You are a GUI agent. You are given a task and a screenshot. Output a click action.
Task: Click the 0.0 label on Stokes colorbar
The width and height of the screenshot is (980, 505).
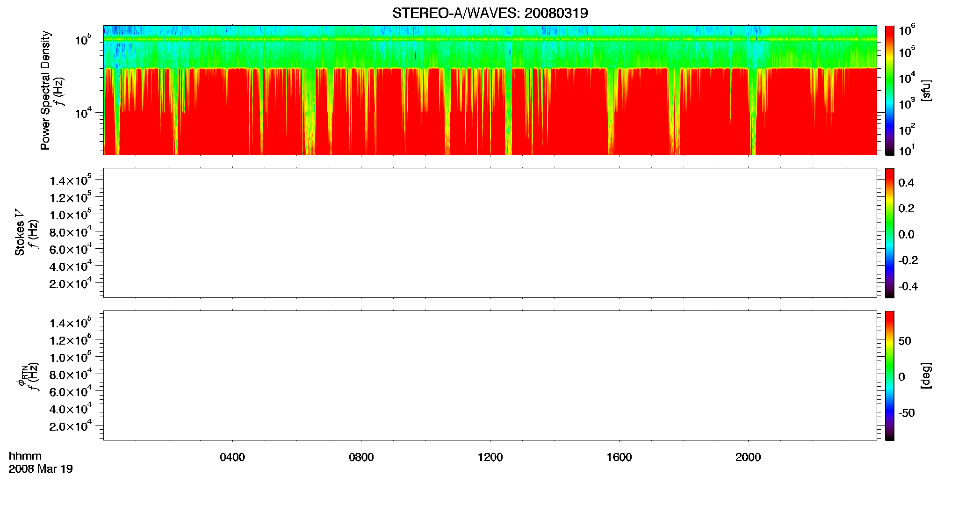(x=906, y=234)
